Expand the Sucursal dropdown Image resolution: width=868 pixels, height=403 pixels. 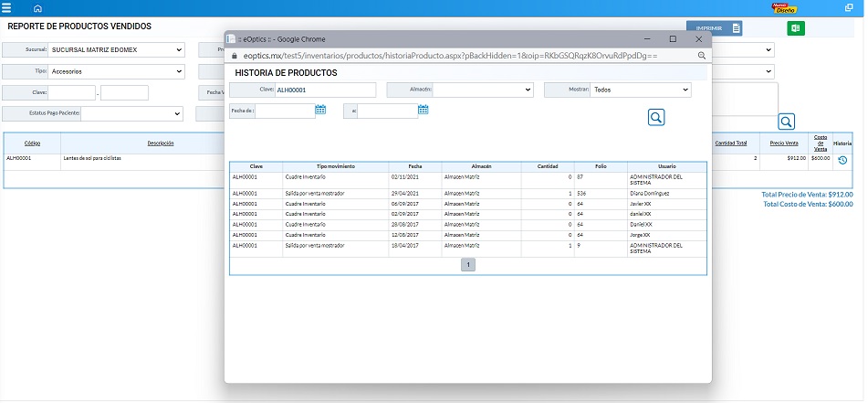pos(117,49)
